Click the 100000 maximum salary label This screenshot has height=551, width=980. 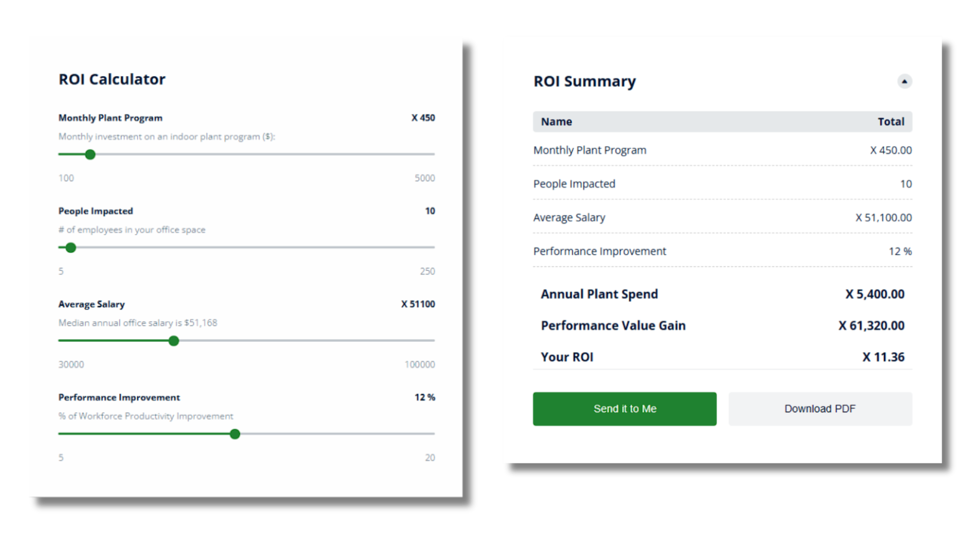coord(420,364)
